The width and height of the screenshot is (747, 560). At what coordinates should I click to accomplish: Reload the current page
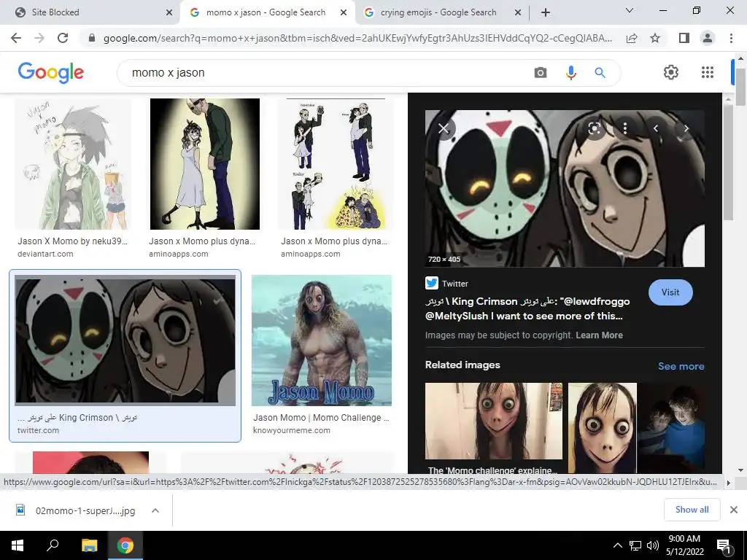click(63, 38)
